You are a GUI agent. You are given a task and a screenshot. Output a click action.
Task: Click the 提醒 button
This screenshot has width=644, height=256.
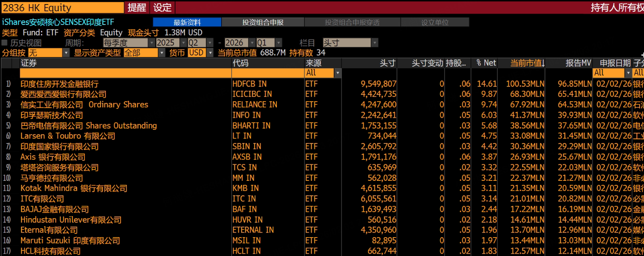click(137, 8)
